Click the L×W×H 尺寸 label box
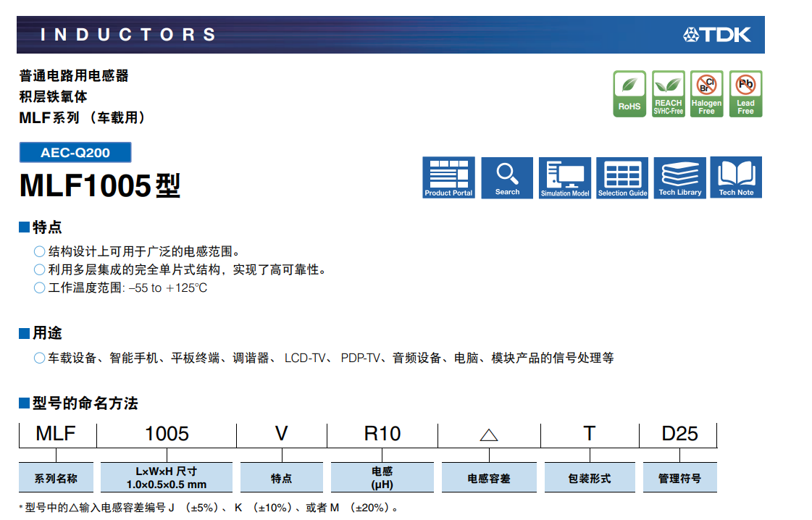The width and height of the screenshot is (812, 520). tap(167, 477)
